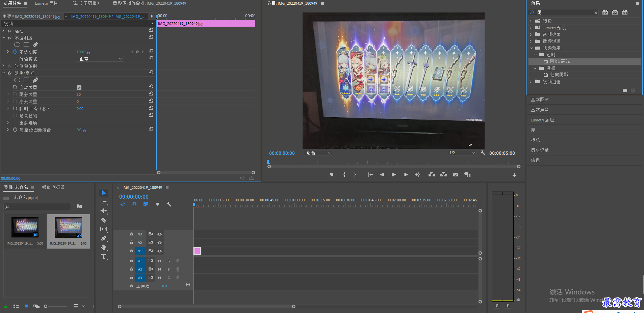644x313 pixels.
Task: Click the 100.0 % opacity value
Action: point(83,52)
